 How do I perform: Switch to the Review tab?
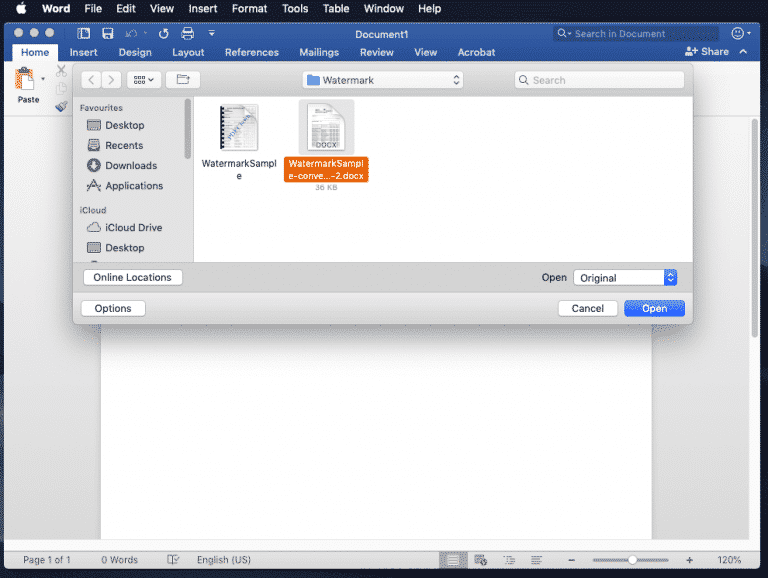tap(377, 52)
